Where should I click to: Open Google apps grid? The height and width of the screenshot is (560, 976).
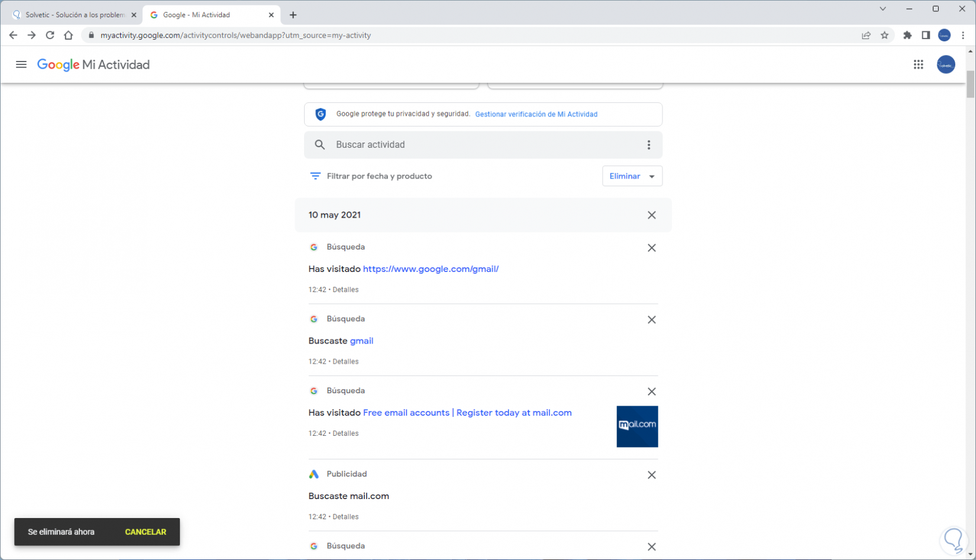click(918, 64)
